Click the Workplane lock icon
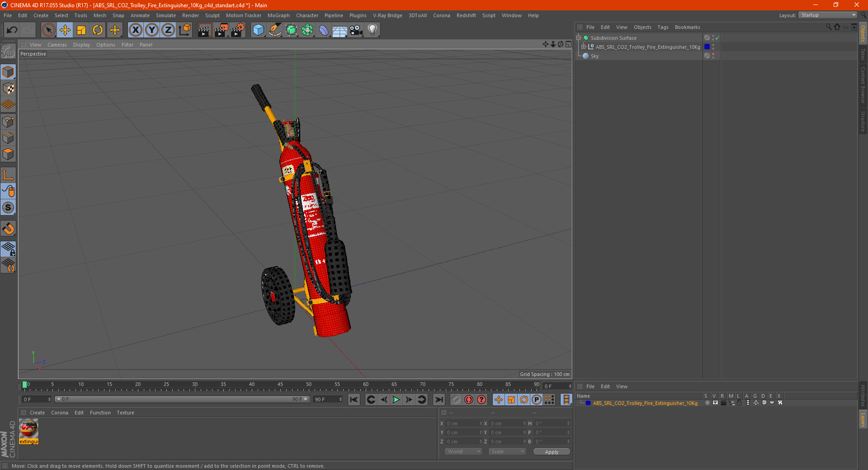Viewport: 868px width, 470px height. click(x=8, y=249)
